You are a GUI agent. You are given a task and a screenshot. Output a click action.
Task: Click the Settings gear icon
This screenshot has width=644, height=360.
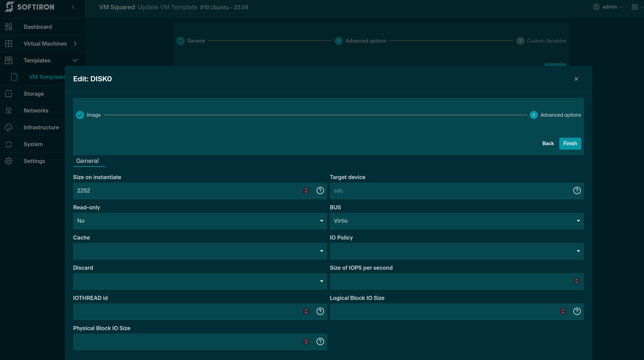tap(9, 161)
